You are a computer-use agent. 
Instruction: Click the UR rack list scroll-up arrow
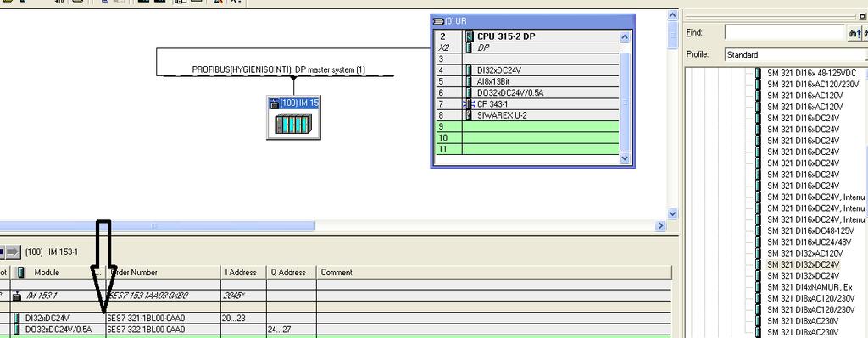(x=625, y=37)
